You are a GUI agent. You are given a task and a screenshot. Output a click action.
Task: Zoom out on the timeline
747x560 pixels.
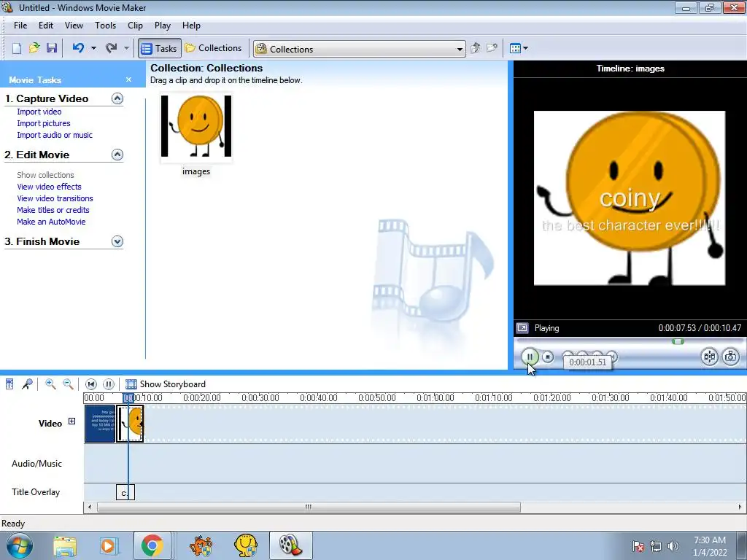68,384
